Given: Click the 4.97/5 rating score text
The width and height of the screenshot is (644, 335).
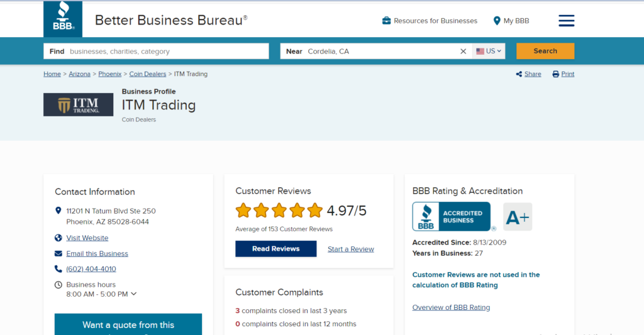Looking at the screenshot, I should click(347, 211).
